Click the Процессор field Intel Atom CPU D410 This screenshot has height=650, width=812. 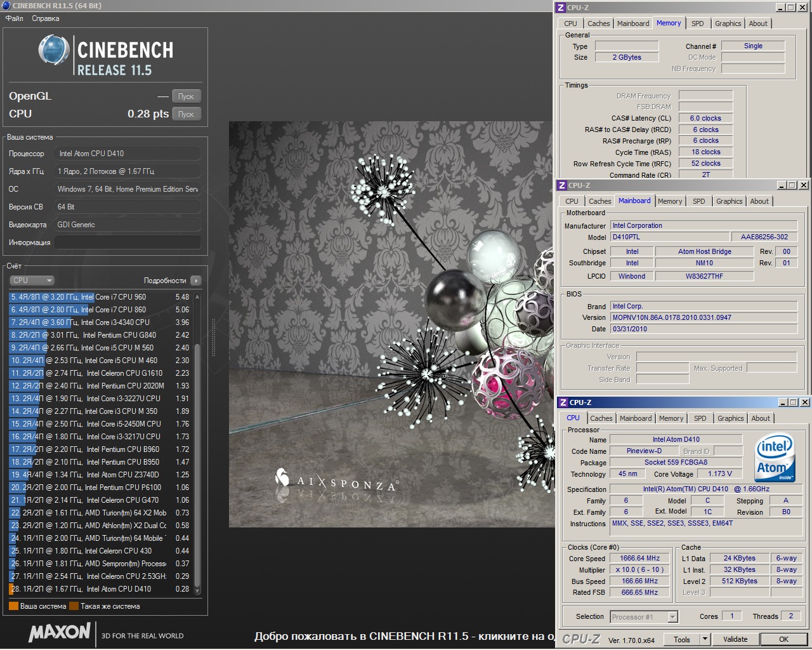pyautogui.click(x=128, y=154)
